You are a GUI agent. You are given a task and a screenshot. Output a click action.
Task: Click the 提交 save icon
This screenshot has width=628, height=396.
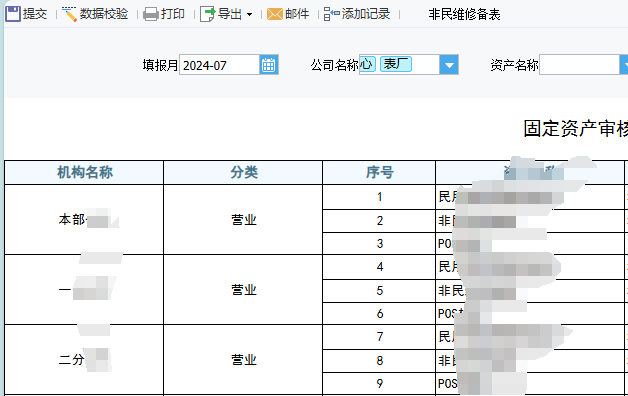click(13, 14)
